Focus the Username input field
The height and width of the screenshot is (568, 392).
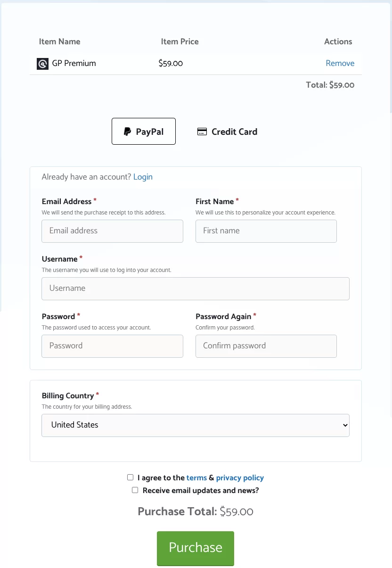click(x=196, y=288)
